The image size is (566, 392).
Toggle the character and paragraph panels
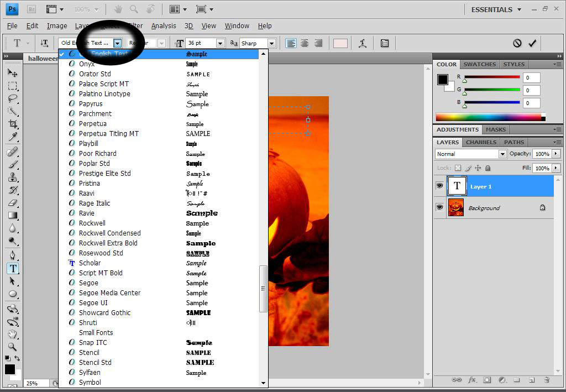385,43
